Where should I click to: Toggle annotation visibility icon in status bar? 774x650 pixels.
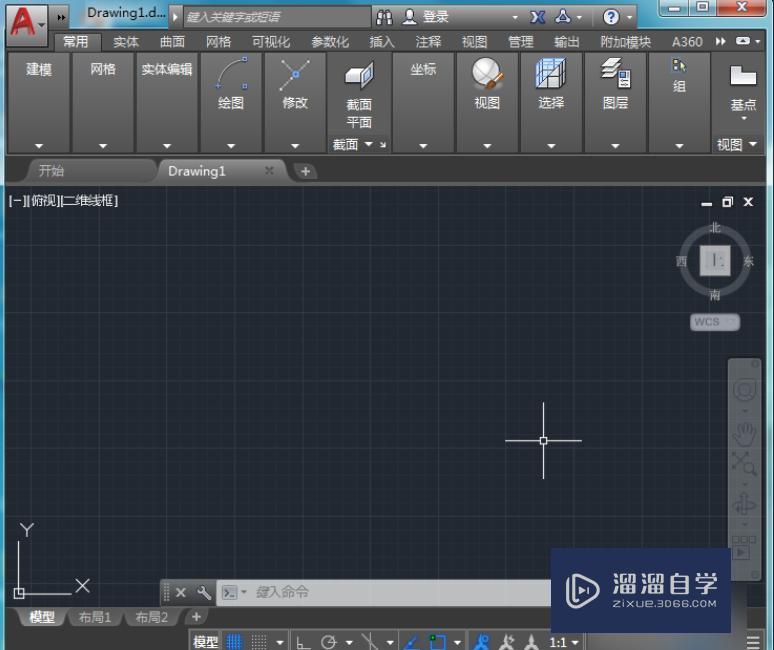point(481,642)
